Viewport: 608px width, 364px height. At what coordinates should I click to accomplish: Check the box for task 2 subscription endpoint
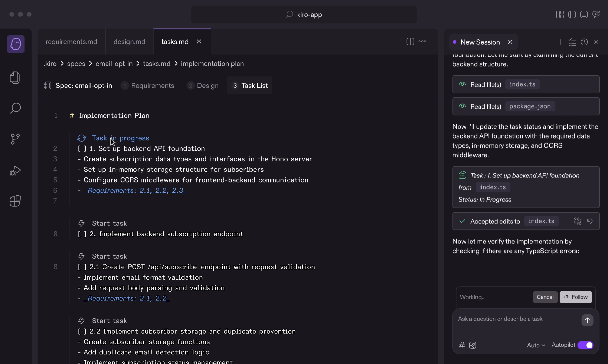click(x=82, y=234)
